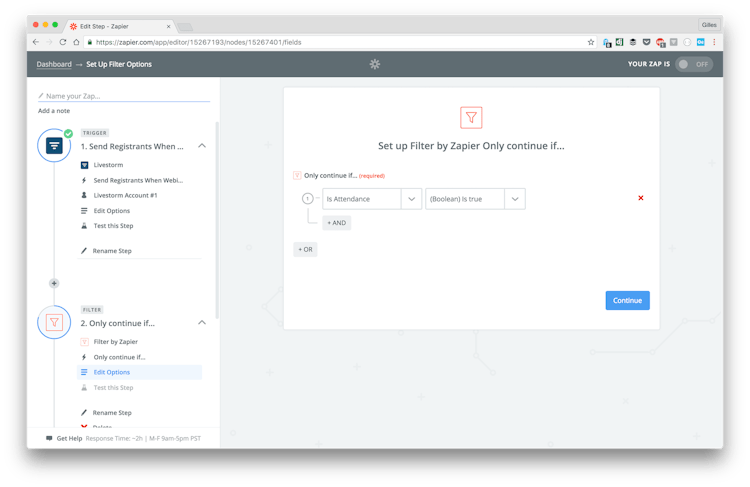Click the Zapier gear logo in header
The width and height of the screenshot is (750, 487).
[x=375, y=64]
